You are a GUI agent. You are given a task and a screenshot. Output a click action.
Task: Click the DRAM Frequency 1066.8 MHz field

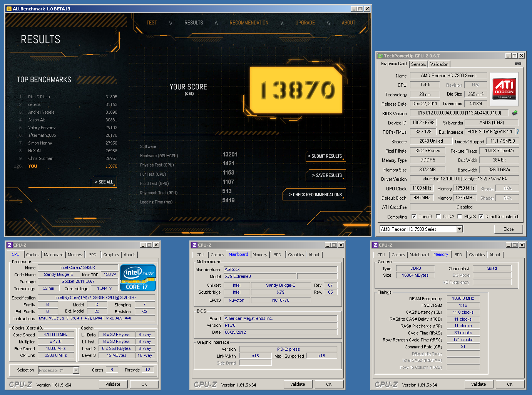[463, 298]
